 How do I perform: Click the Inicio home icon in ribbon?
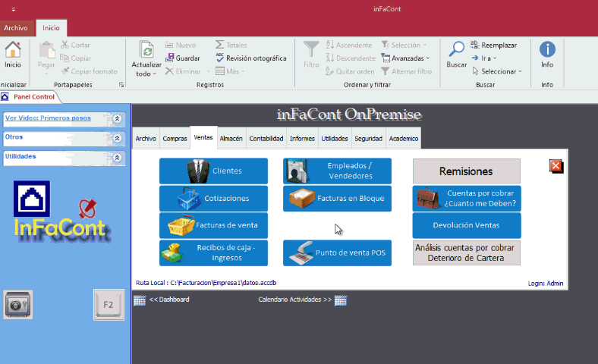pyautogui.click(x=13, y=49)
